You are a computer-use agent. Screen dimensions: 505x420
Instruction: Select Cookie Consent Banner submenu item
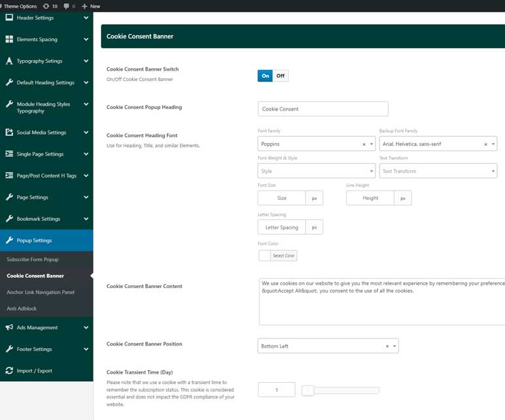(x=35, y=276)
